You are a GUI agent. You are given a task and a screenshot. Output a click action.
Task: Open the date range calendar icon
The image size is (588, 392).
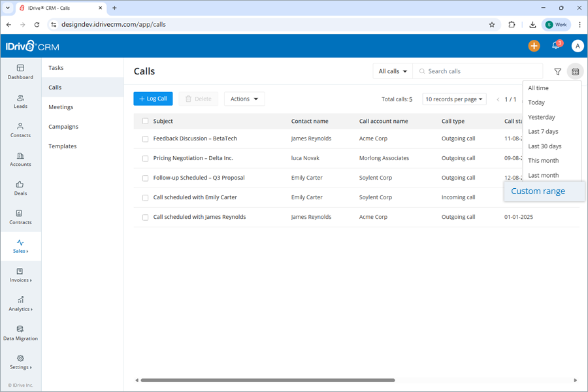[575, 72]
